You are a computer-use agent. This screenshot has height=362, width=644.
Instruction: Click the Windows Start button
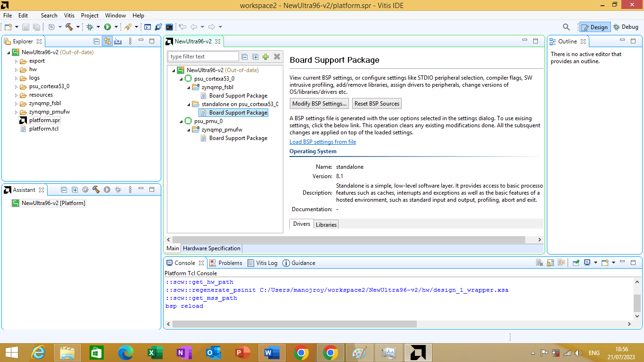click(12, 353)
